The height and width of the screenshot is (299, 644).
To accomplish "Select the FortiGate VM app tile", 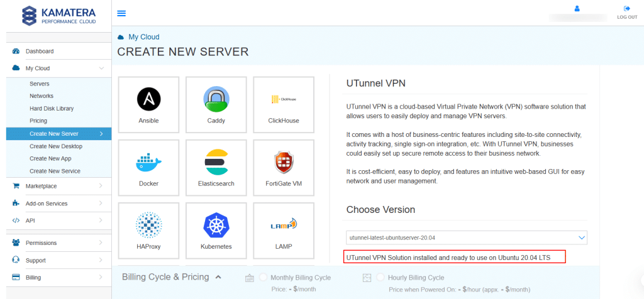I will (284, 167).
